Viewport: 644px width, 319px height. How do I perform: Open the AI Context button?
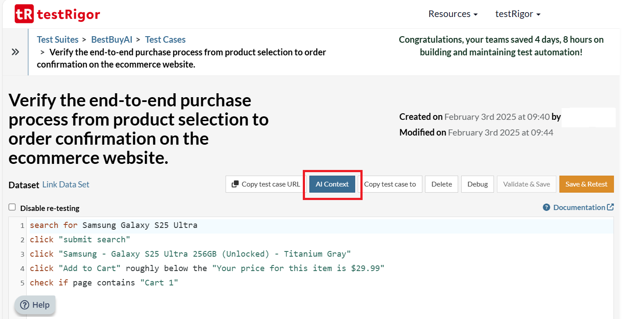click(x=332, y=184)
